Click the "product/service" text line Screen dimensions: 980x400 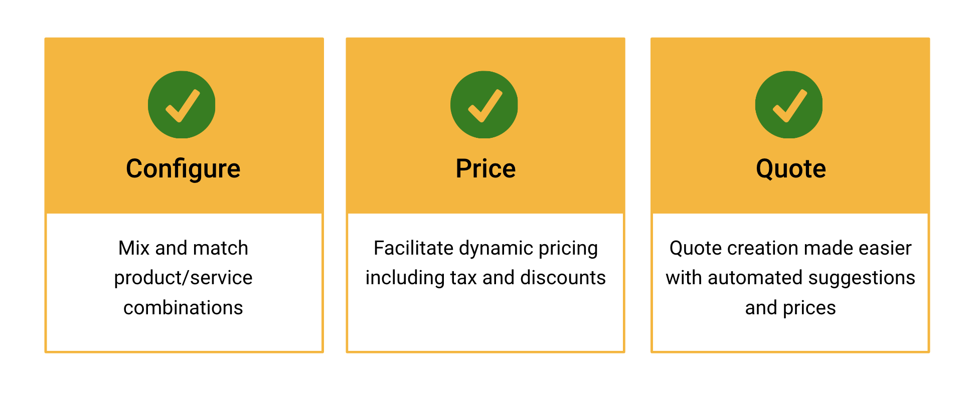183,278
